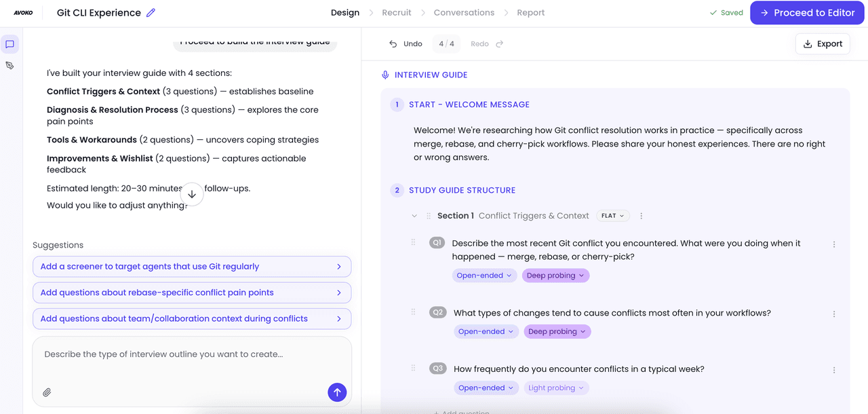Image resolution: width=868 pixels, height=414 pixels.
Task: Open the Report tab
Action: [530, 12]
